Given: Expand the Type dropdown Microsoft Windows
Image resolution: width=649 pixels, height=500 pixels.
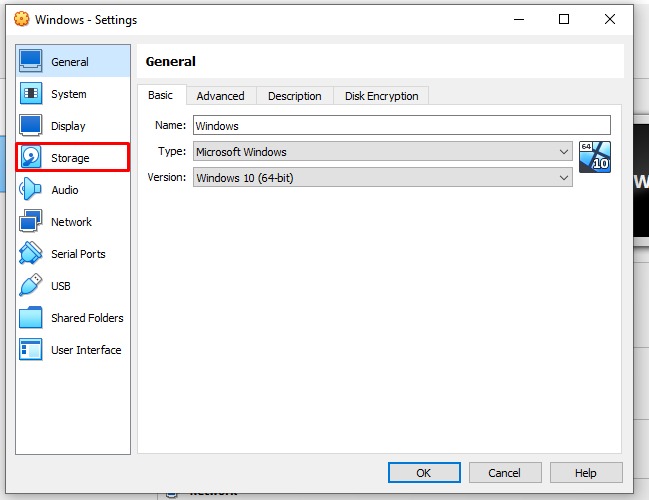Looking at the screenshot, I should pyautogui.click(x=383, y=151).
